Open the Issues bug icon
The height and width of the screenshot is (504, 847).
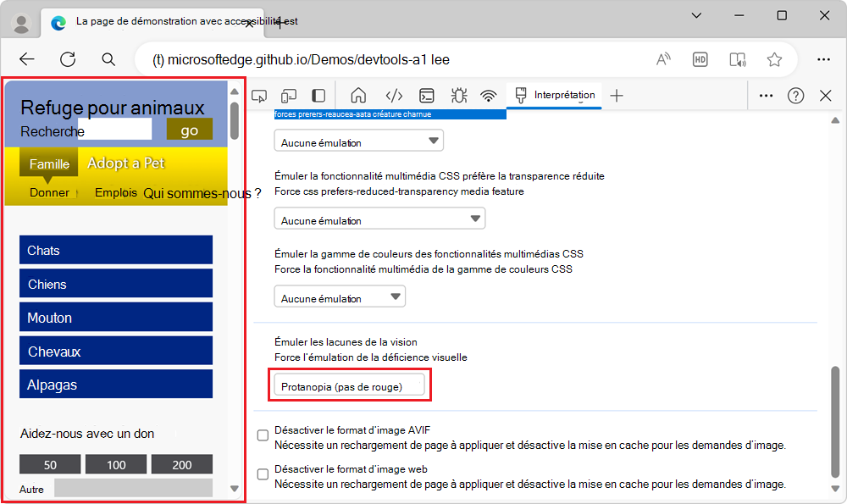458,96
